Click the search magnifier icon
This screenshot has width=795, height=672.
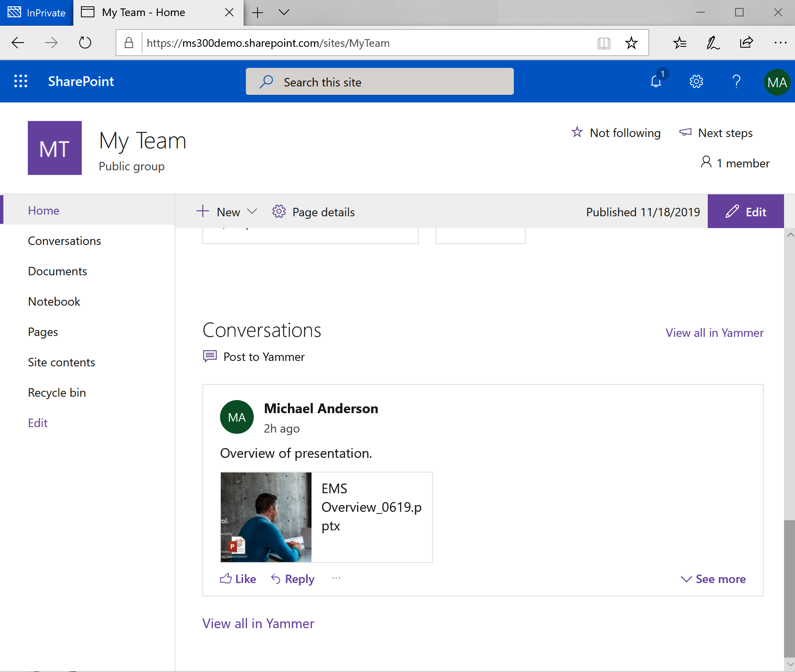[x=266, y=81]
